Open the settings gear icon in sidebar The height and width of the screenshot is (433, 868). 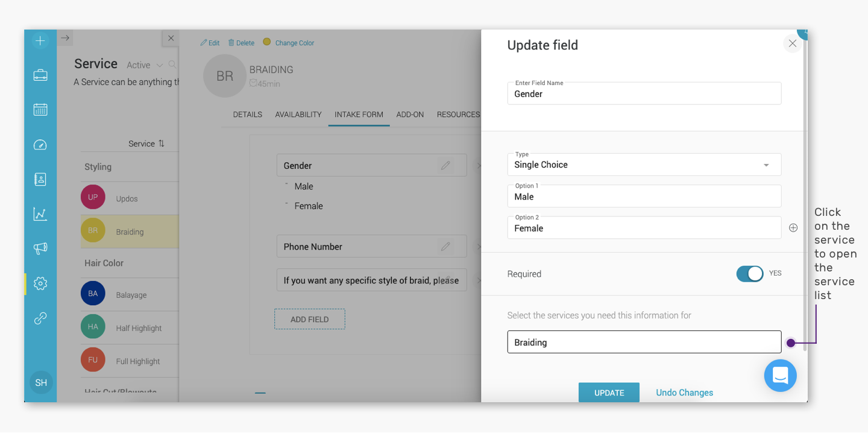[40, 283]
